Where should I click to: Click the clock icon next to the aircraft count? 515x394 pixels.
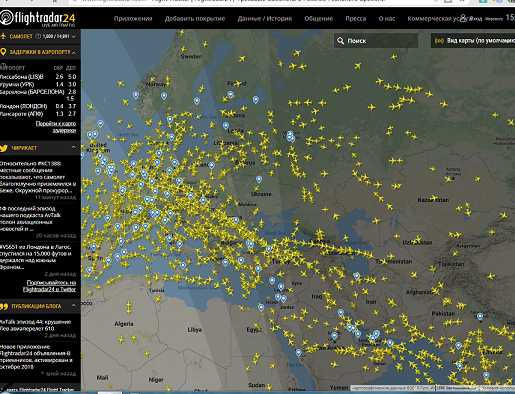tap(38, 36)
